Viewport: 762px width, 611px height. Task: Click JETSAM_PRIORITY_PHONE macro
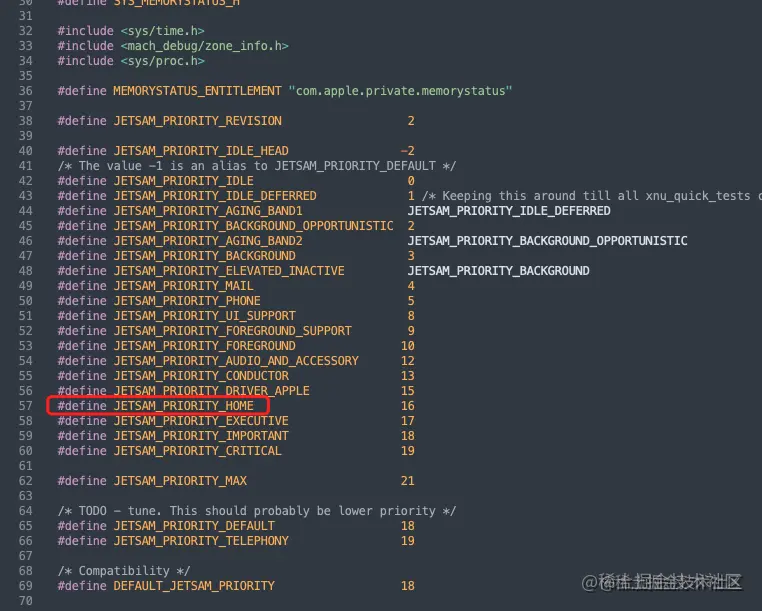(x=187, y=301)
